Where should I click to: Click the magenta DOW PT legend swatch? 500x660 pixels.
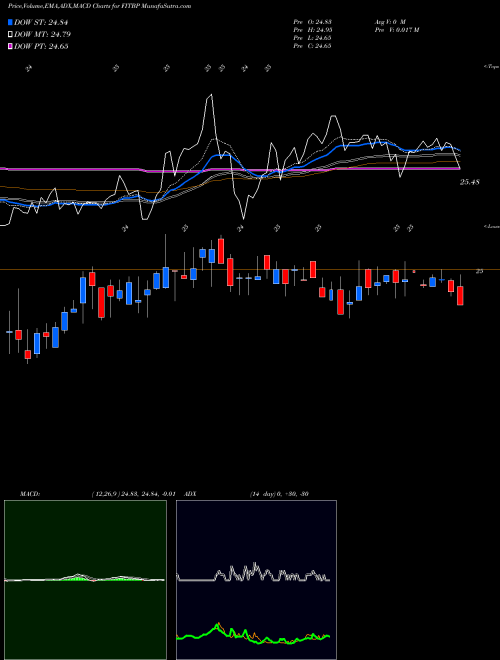pyautogui.click(x=10, y=47)
